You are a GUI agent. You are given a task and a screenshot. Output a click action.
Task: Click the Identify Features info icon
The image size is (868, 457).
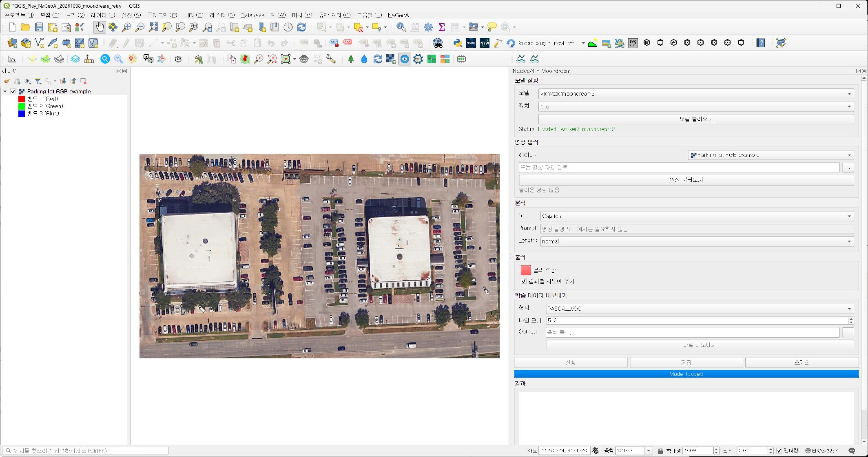point(401,27)
